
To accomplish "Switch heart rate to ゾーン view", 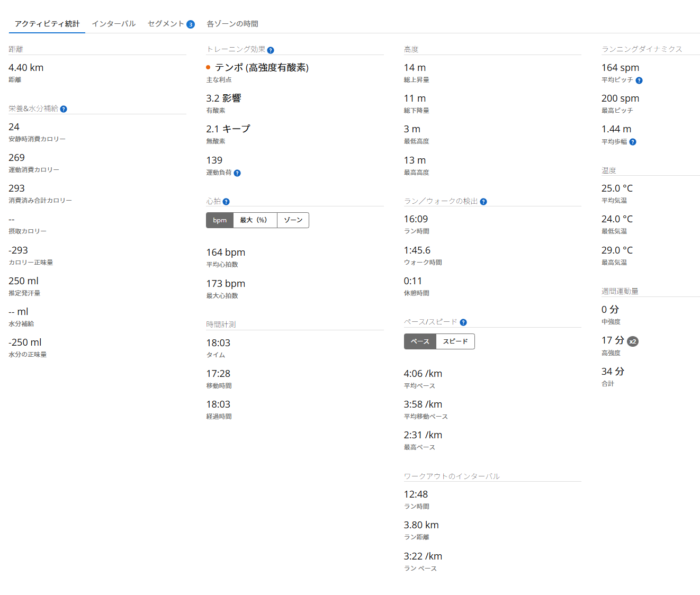I will click(293, 220).
